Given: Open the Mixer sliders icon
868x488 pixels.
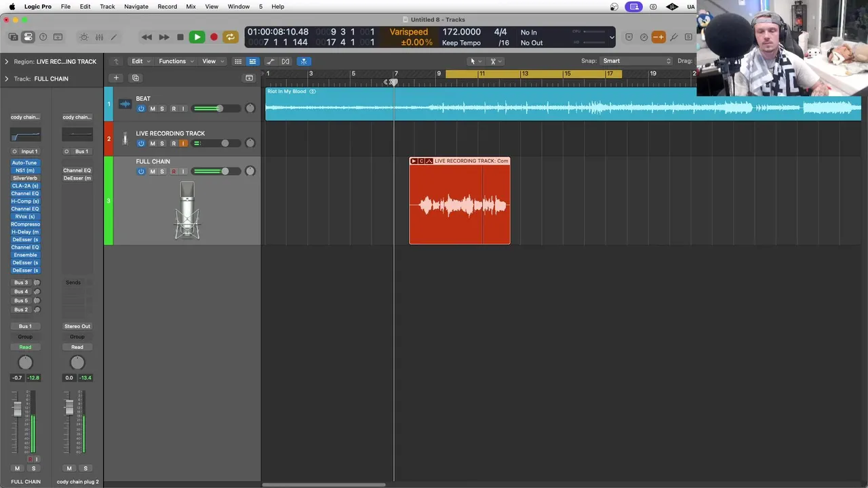Looking at the screenshot, I should (x=99, y=37).
